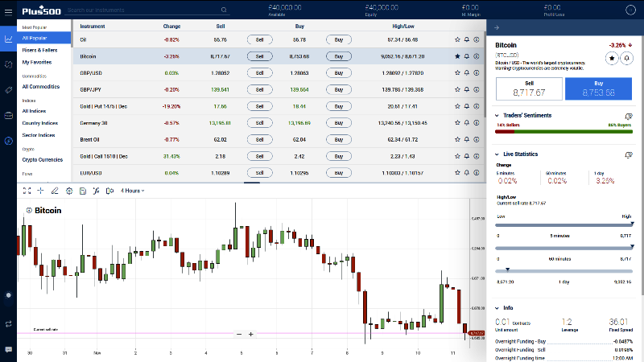Collapse the Traders' Sentiments section
Screen dimensions: 644x362
coord(497,115)
